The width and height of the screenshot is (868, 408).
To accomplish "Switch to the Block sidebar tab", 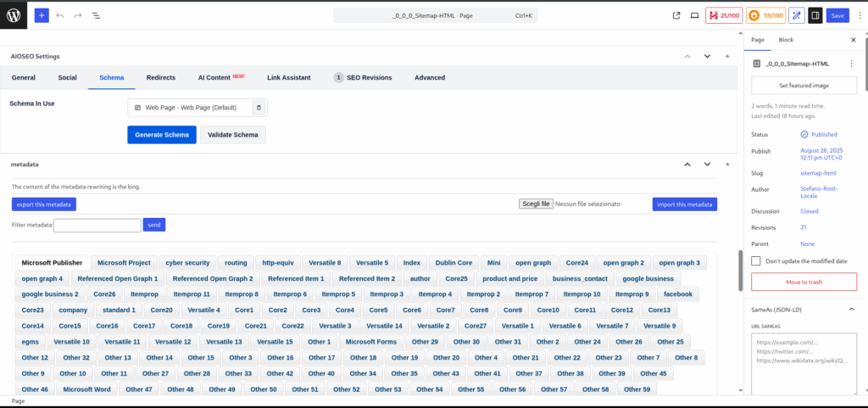I will tap(786, 40).
